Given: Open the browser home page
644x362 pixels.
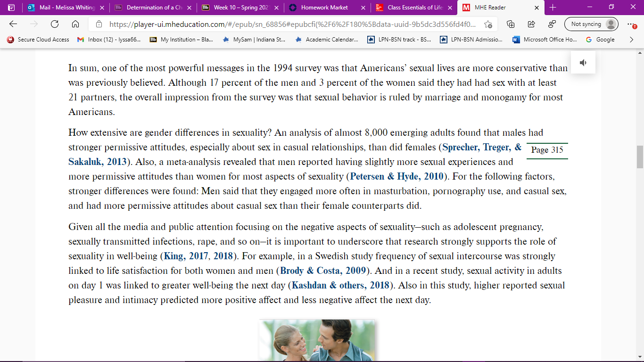Looking at the screenshot, I should tap(75, 25).
